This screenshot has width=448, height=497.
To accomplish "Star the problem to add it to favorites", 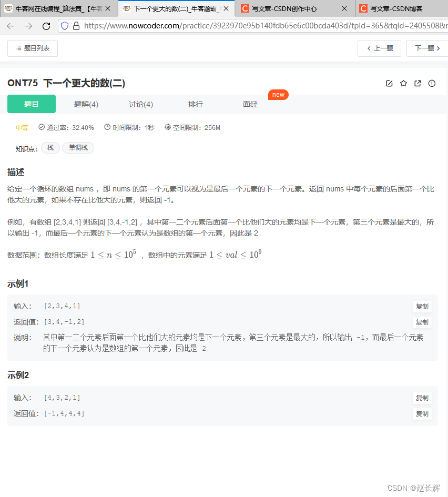I will click(403, 83).
